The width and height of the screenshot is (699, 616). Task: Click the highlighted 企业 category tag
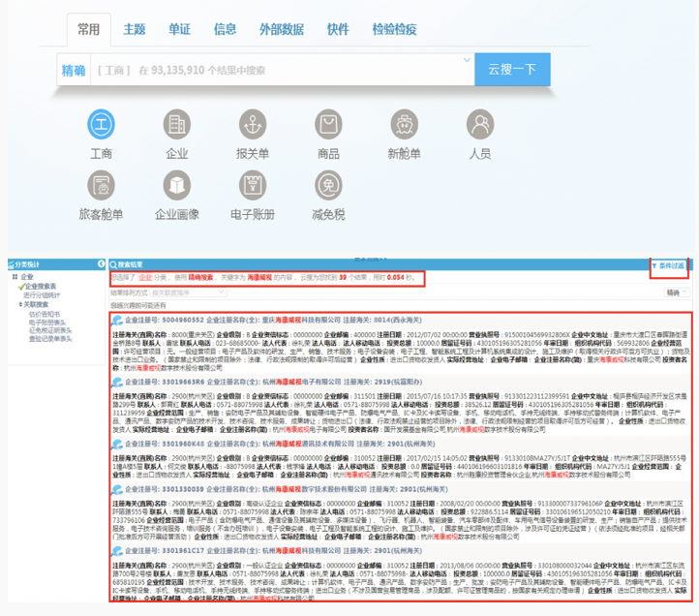(145, 277)
